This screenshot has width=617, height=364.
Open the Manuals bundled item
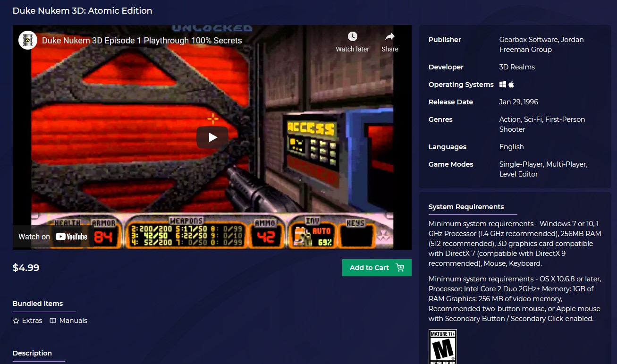pyautogui.click(x=68, y=321)
